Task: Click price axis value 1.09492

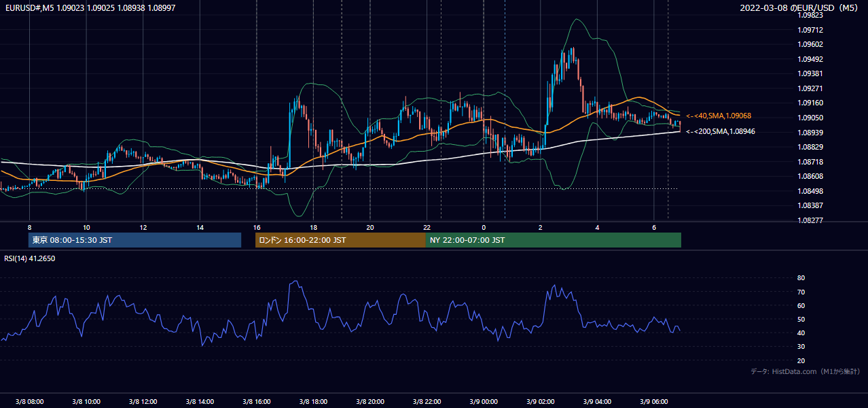Action: [809, 59]
